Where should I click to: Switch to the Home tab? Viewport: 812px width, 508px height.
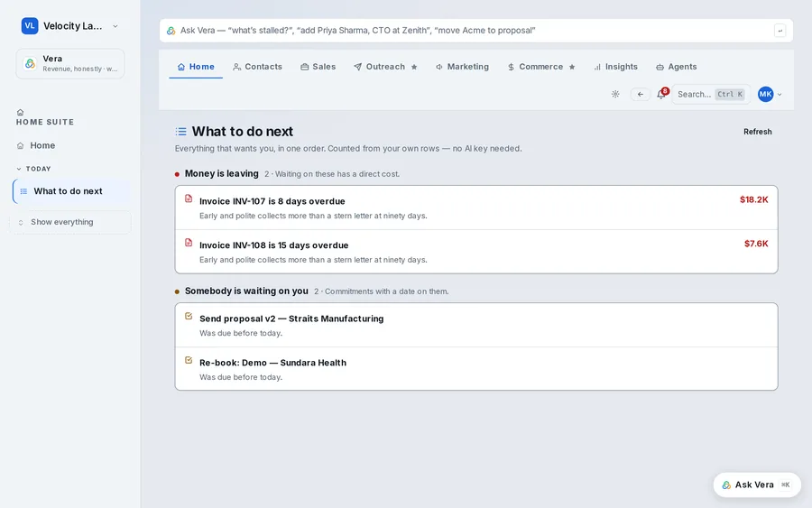click(x=196, y=67)
